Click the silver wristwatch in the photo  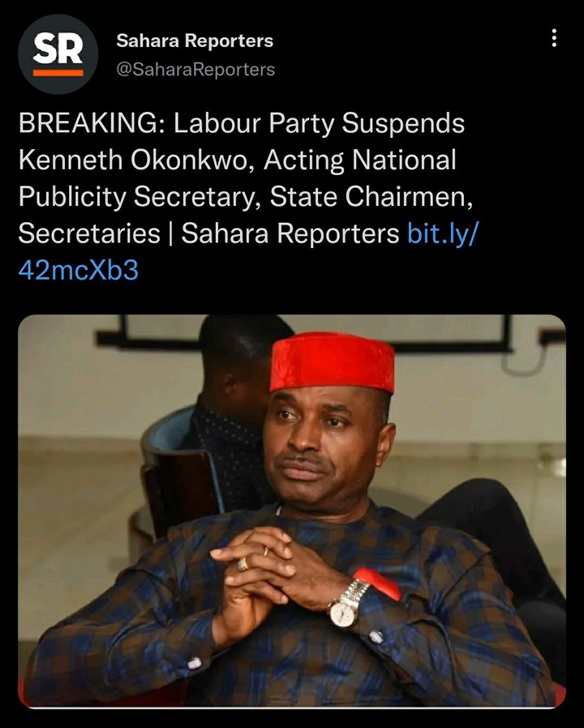tap(347, 604)
